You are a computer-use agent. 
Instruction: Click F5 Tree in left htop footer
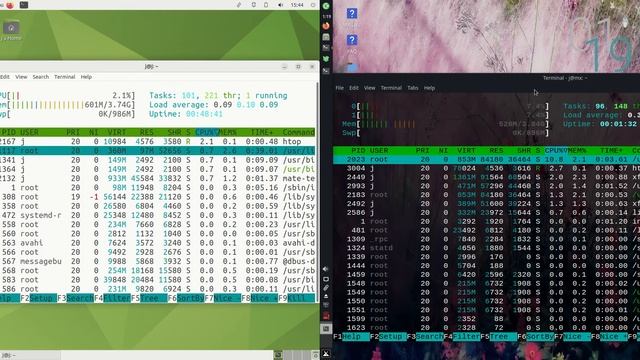pyautogui.click(x=149, y=298)
